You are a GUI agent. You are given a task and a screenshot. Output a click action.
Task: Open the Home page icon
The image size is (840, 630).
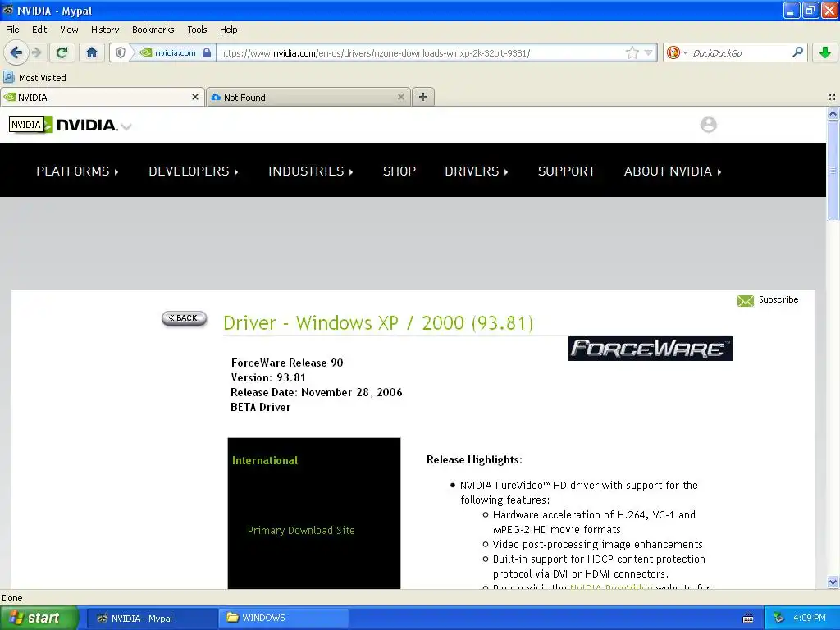[x=92, y=52]
